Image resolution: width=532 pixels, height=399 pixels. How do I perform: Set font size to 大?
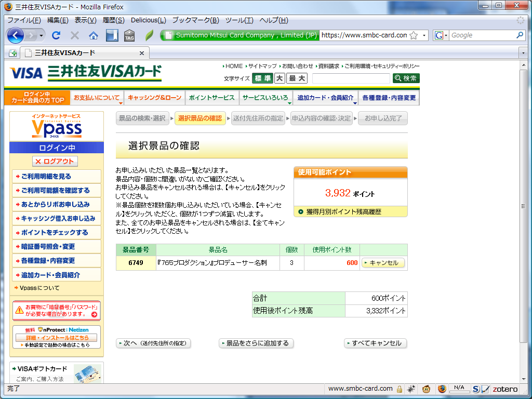pyautogui.click(x=280, y=78)
